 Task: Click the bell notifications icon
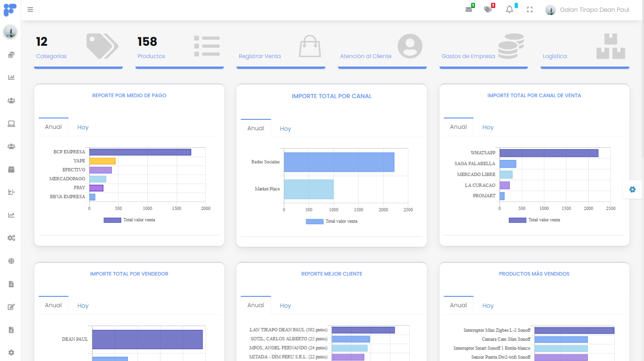coord(509,9)
